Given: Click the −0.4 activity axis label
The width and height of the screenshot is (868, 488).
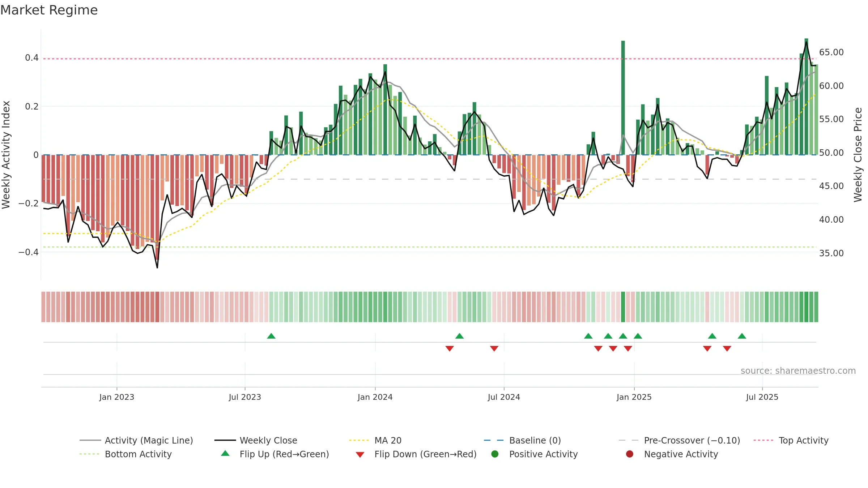Looking at the screenshot, I should click(x=29, y=252).
